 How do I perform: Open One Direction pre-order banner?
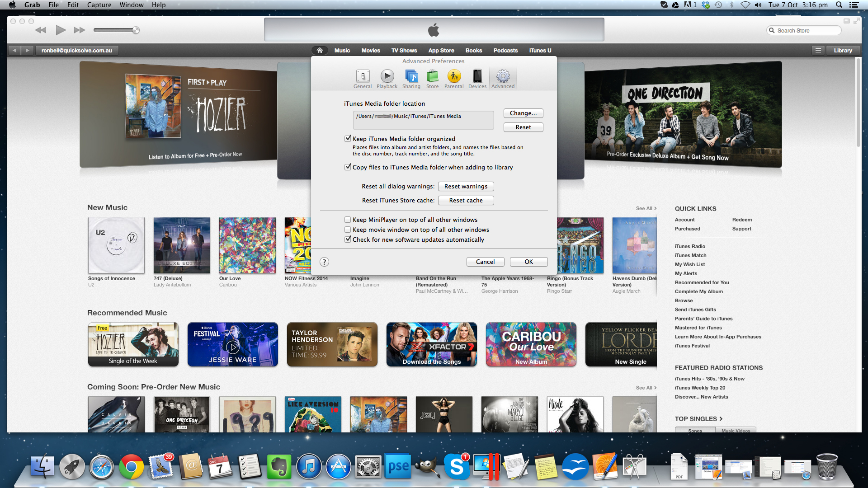[683, 114]
